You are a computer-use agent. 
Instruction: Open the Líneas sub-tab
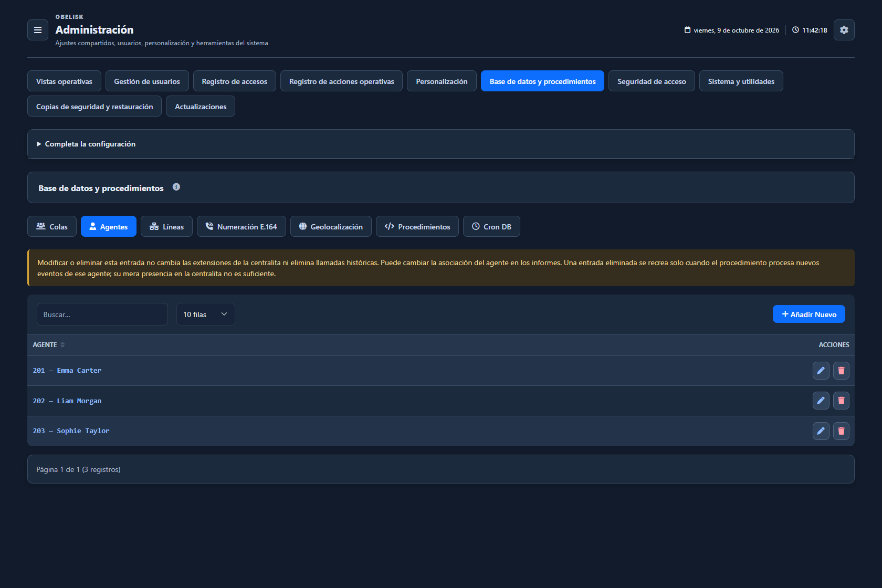point(166,226)
